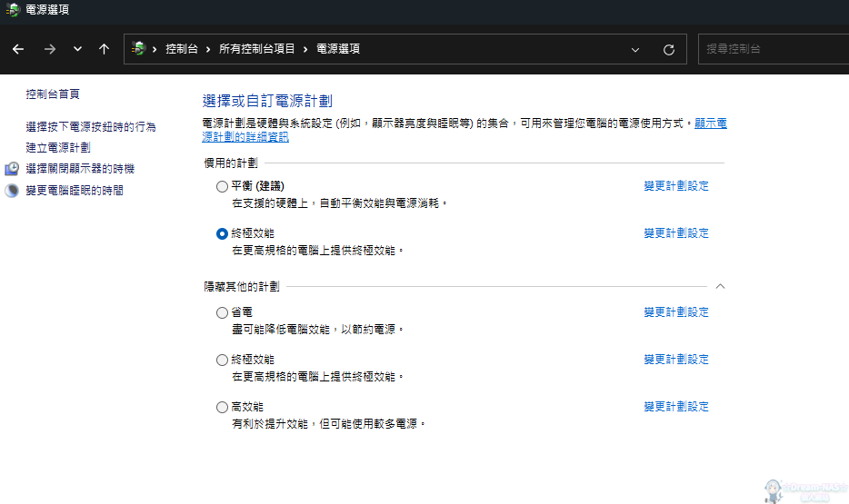
Task: Click the 電源選項 title bar icon
Action: pyautogui.click(x=13, y=10)
